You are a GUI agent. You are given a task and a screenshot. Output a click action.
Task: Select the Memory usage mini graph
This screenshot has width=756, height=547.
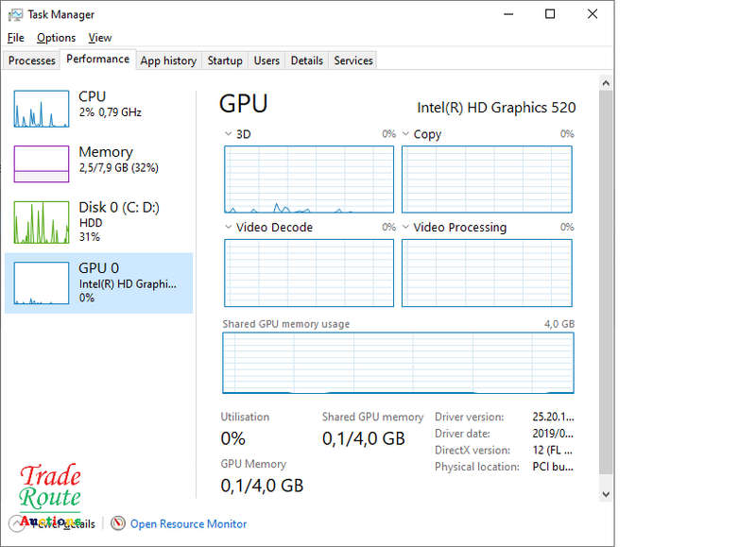42,163
